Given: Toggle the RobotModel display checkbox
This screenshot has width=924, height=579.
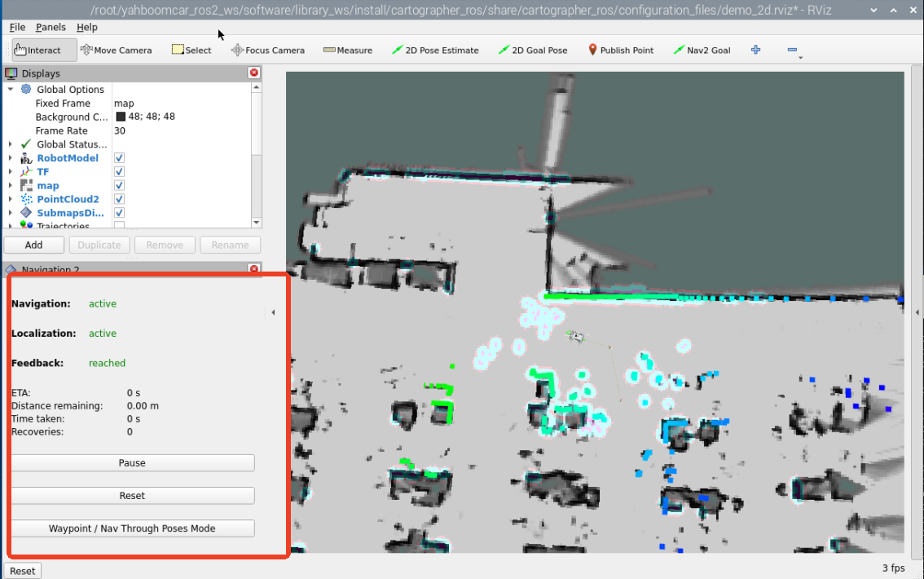Looking at the screenshot, I should (119, 158).
